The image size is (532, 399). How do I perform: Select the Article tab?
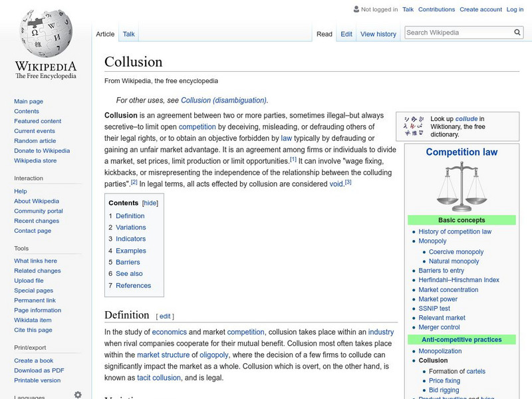105,34
